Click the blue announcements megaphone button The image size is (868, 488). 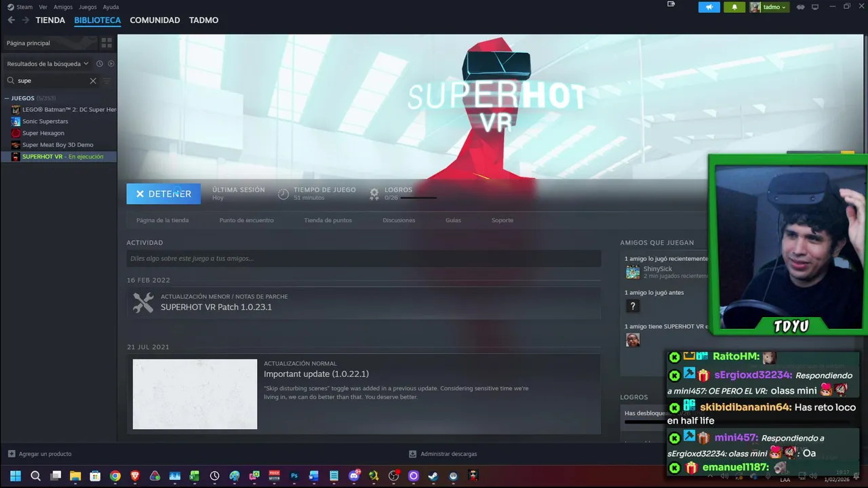pyautogui.click(x=709, y=7)
